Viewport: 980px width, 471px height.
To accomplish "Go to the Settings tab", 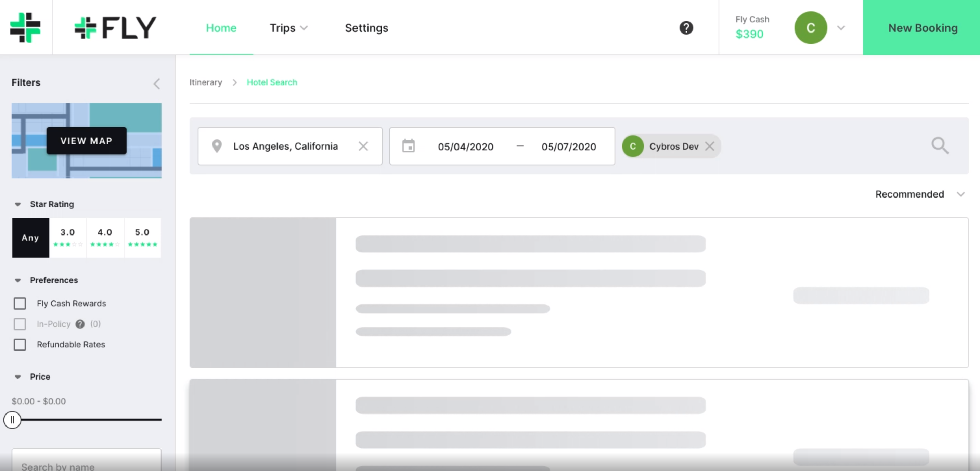I will [366, 28].
